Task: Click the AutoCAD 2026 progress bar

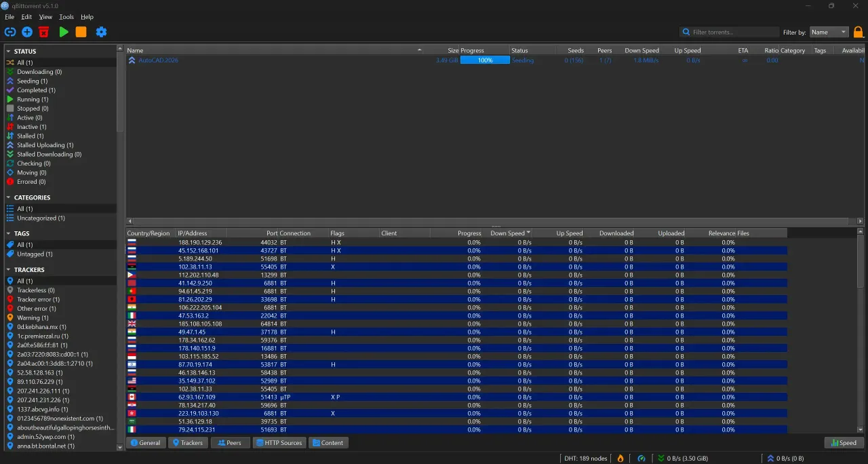Action: pyautogui.click(x=485, y=60)
